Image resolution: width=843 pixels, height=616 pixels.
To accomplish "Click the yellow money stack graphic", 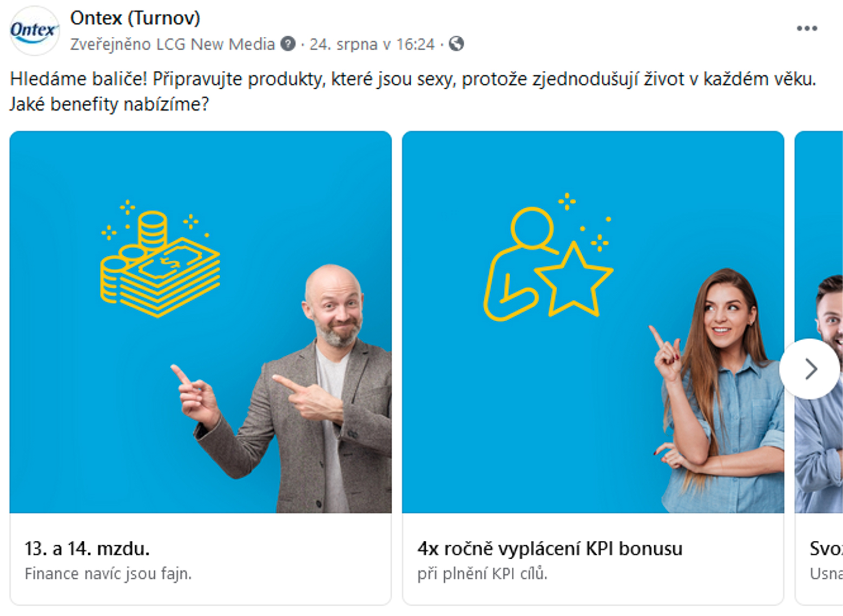I will [x=160, y=259].
